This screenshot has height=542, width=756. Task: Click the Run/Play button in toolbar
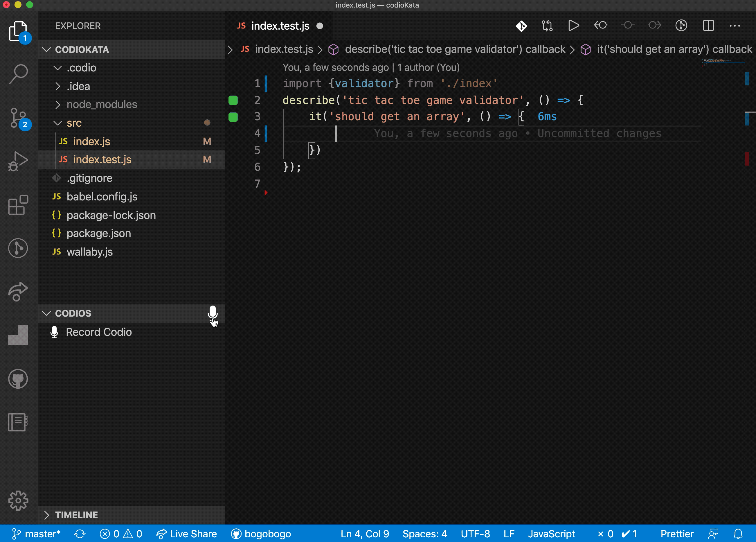(x=574, y=26)
